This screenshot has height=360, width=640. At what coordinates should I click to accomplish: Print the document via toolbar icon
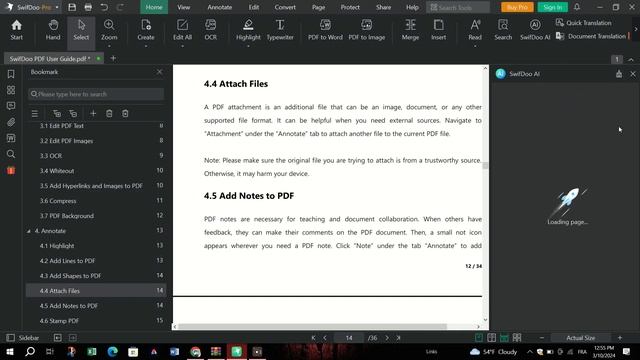click(88, 7)
